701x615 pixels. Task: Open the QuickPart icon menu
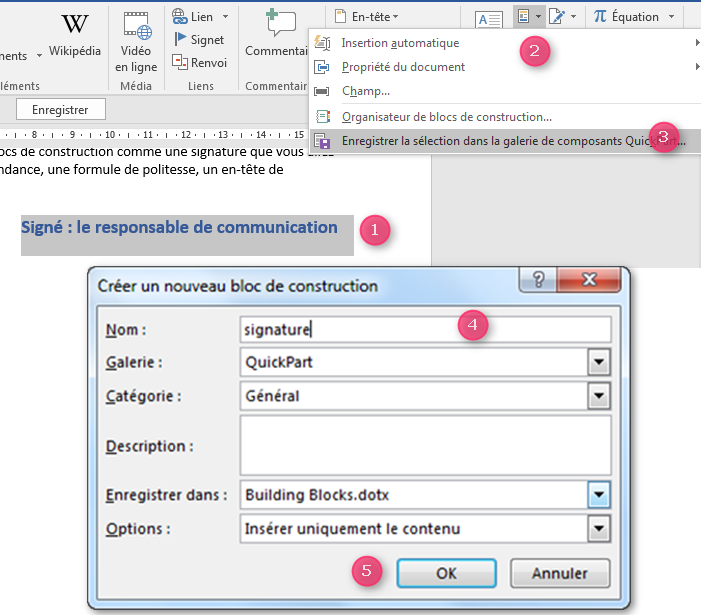point(524,17)
